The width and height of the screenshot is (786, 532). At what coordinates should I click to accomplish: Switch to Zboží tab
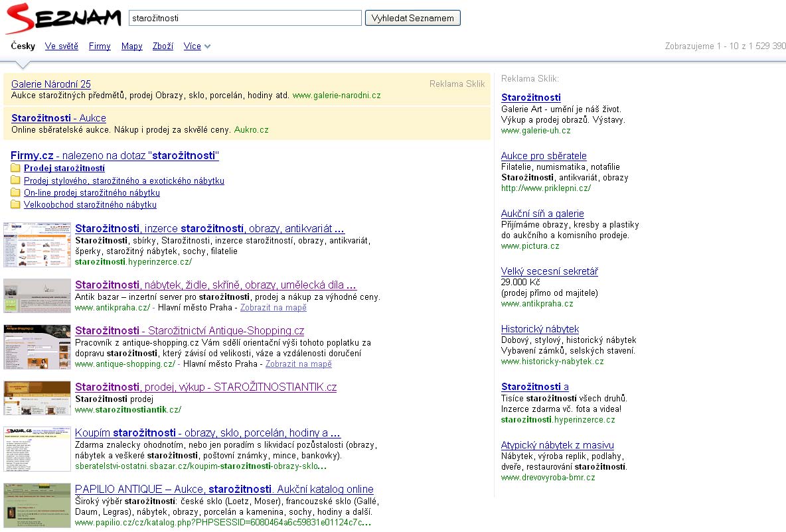(x=163, y=46)
